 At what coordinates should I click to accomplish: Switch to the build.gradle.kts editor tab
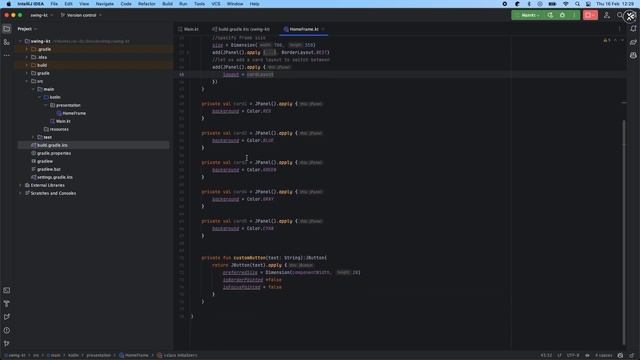point(241,29)
